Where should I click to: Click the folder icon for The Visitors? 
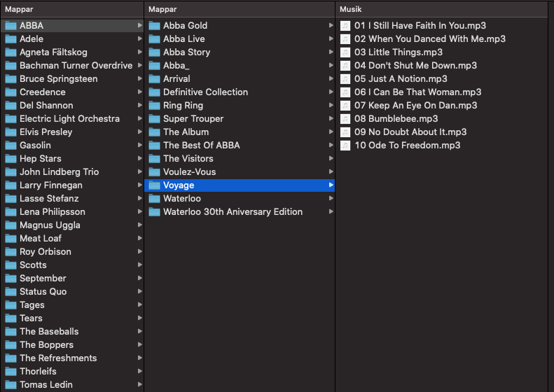tap(154, 159)
